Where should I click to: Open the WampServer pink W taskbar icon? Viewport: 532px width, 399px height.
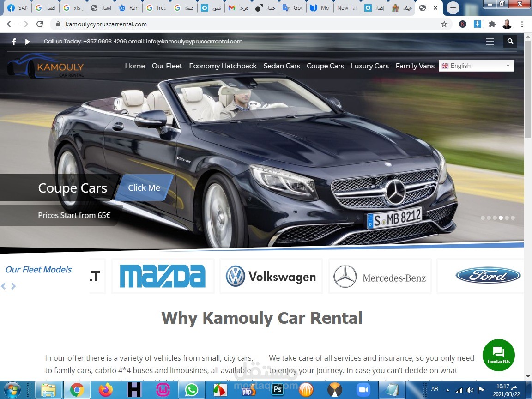click(163, 390)
